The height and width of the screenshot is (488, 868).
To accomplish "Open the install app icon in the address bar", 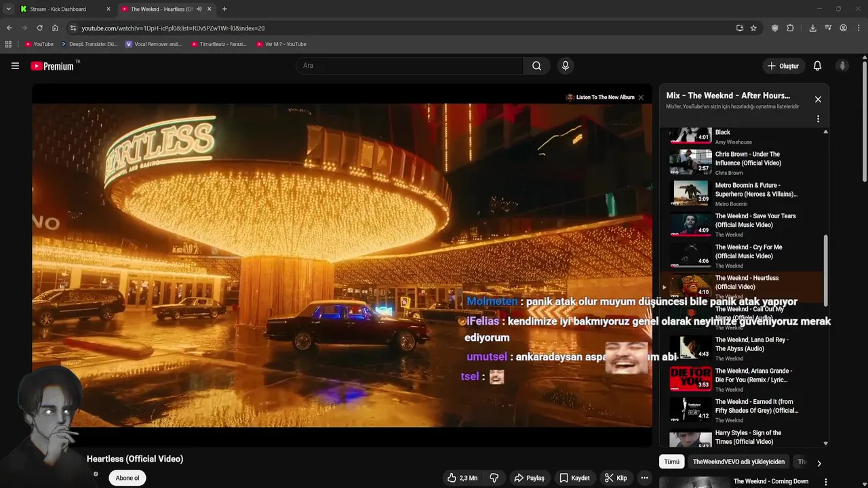I will coord(739,28).
